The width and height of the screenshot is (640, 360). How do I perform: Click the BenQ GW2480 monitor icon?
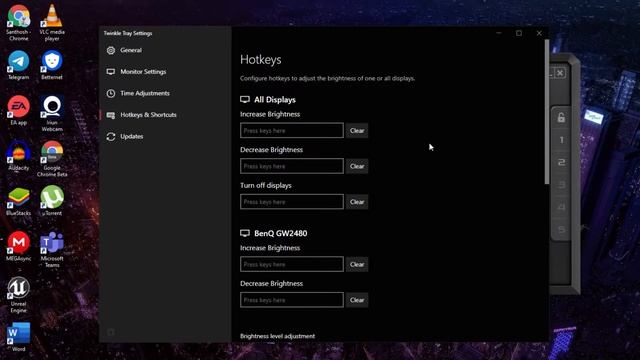[x=245, y=233]
